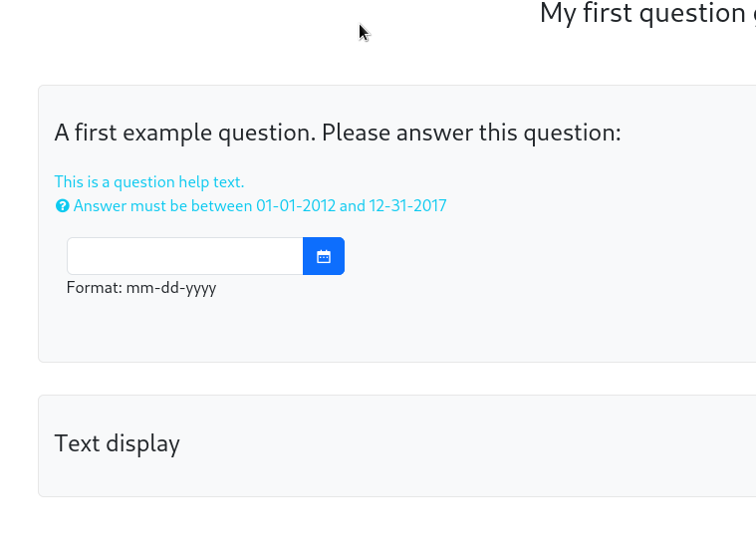The width and height of the screenshot is (756, 560).
Task: Click the 'Text display' heading
Action: click(118, 443)
